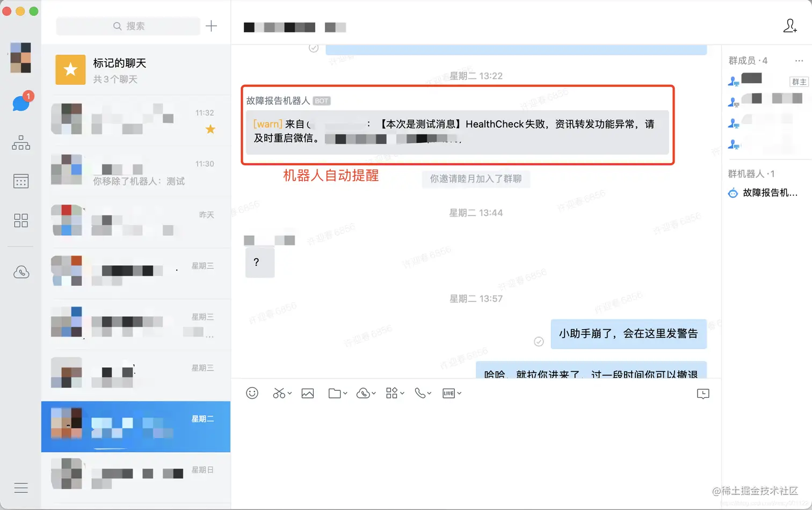The image size is (812, 510).
Task: Start a new chat with the plus button
Action: 211,25
